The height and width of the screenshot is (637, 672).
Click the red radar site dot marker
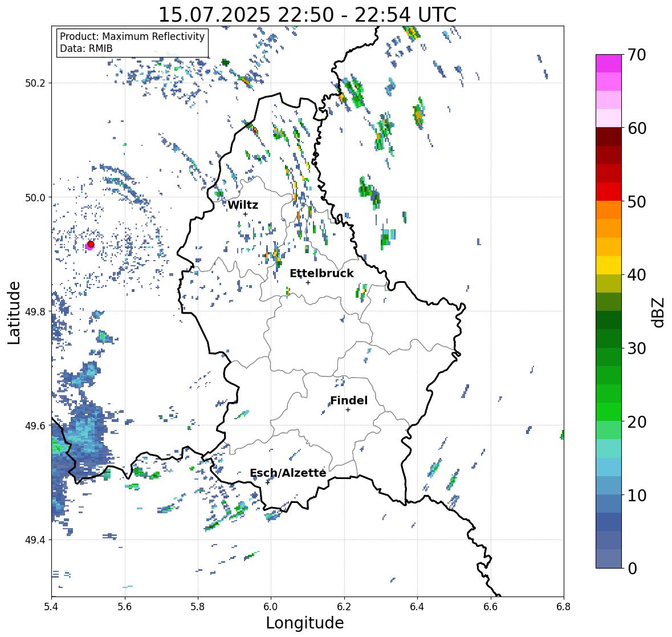click(91, 244)
